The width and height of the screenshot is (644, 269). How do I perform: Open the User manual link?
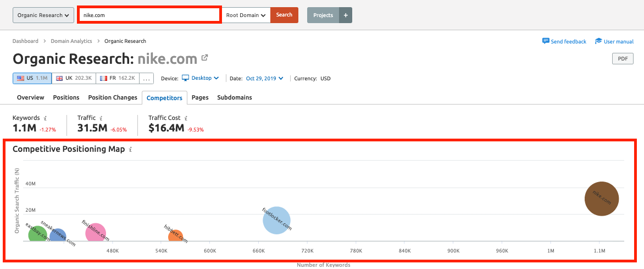coord(619,42)
